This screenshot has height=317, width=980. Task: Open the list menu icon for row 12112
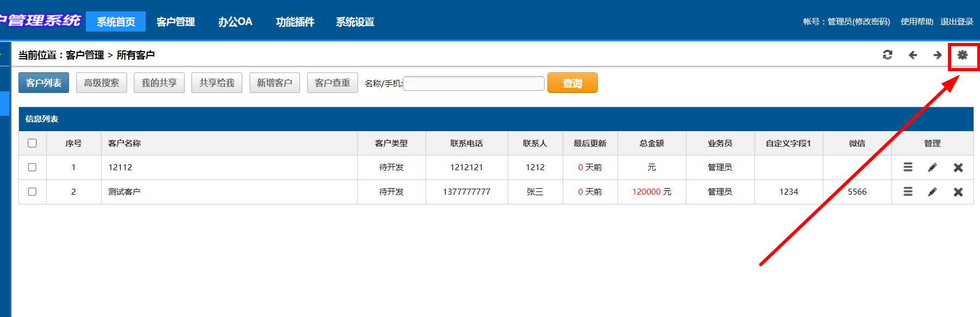point(908,167)
